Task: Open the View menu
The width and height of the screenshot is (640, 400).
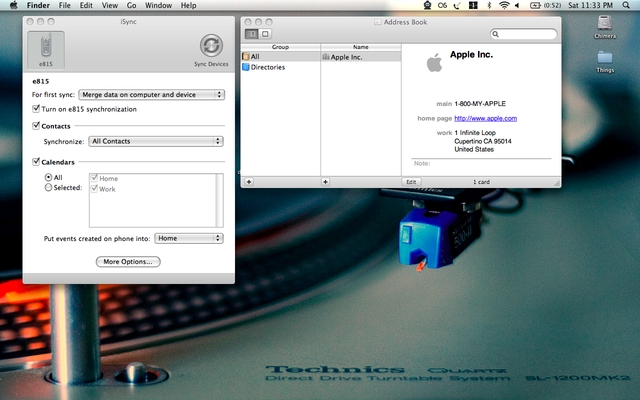Action: (x=109, y=5)
